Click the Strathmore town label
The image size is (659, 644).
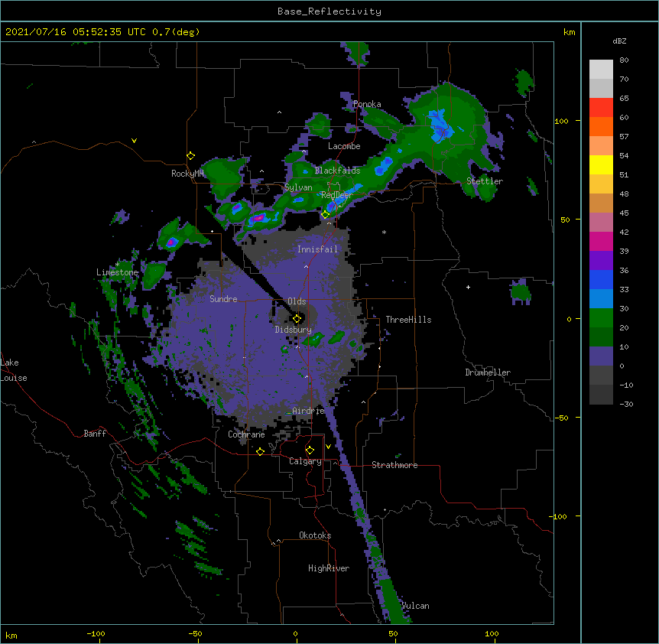[x=394, y=465]
